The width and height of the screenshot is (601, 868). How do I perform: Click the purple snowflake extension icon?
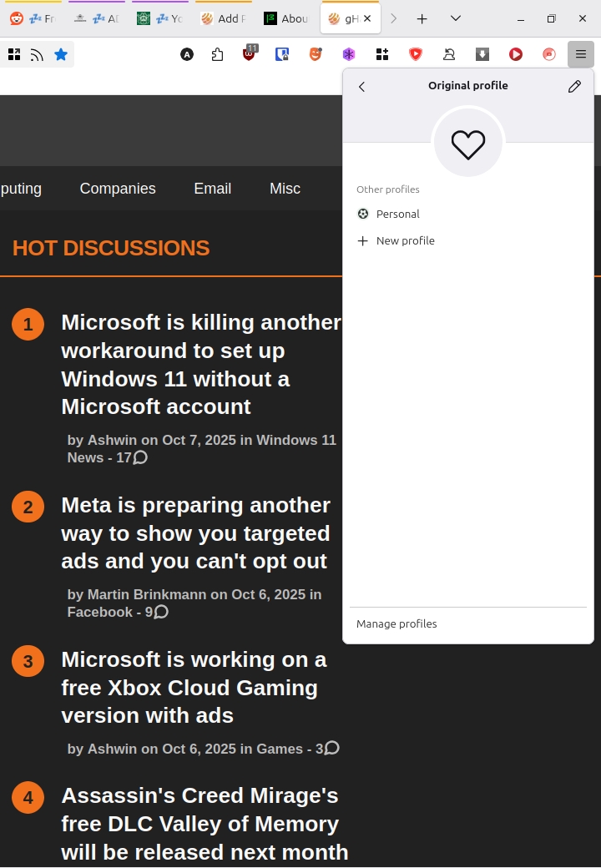(x=349, y=54)
